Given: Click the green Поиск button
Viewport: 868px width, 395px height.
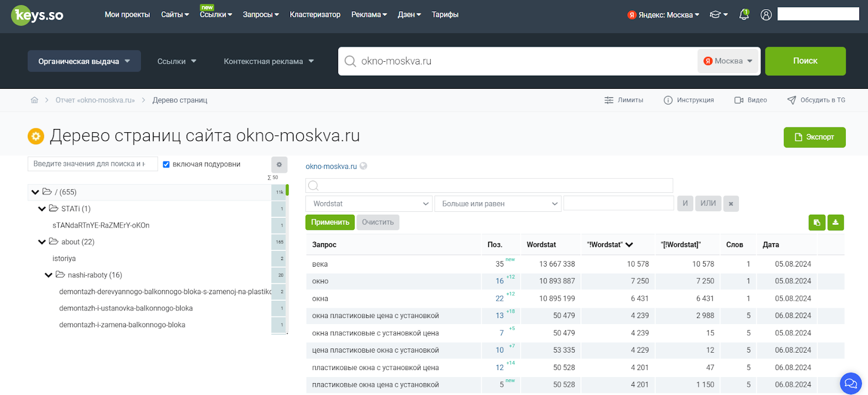Looking at the screenshot, I should coord(805,61).
